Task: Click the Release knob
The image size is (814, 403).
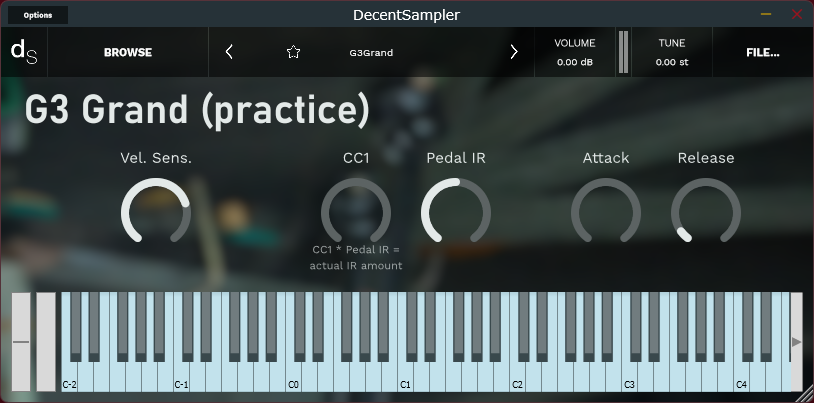Action: (x=706, y=212)
